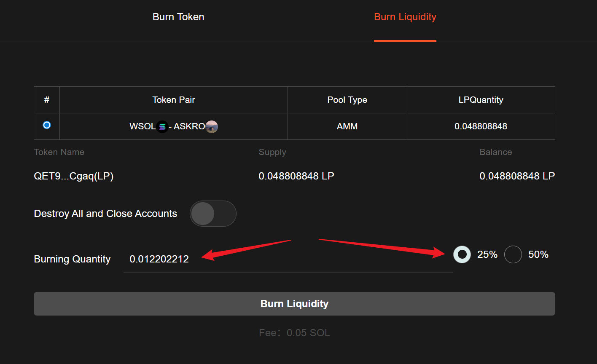Screen dimensions: 597x364
Task: Click the Supply value 0.048808848 LP
Action: pos(296,176)
